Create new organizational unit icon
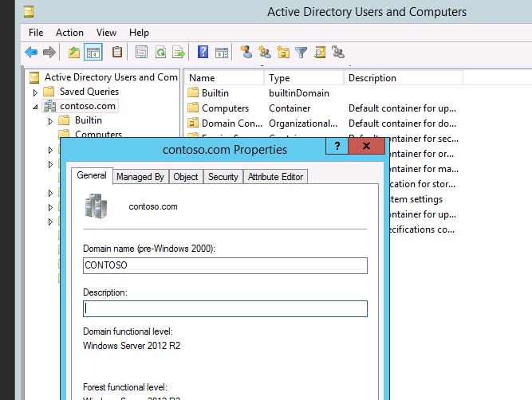 coord(283,52)
